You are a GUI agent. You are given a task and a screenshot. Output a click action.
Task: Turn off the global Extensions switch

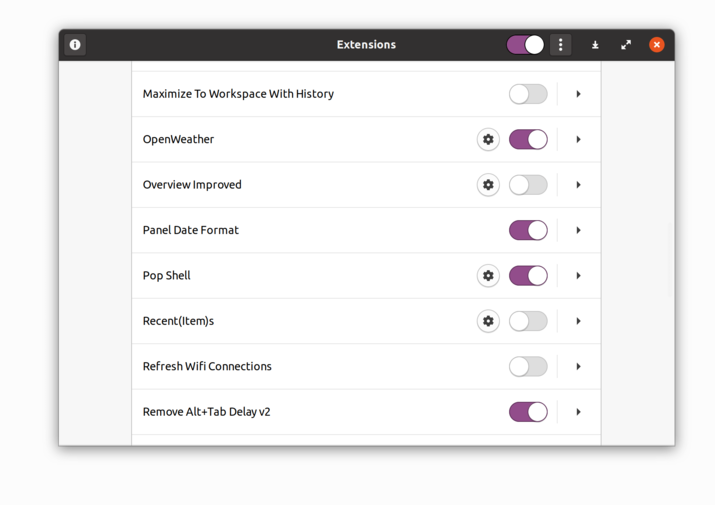525,45
